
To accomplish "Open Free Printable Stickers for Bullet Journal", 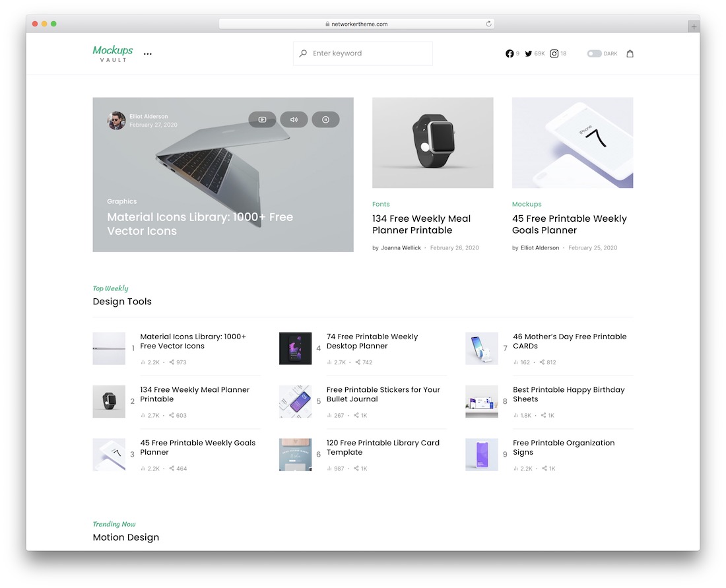I will pyautogui.click(x=383, y=395).
